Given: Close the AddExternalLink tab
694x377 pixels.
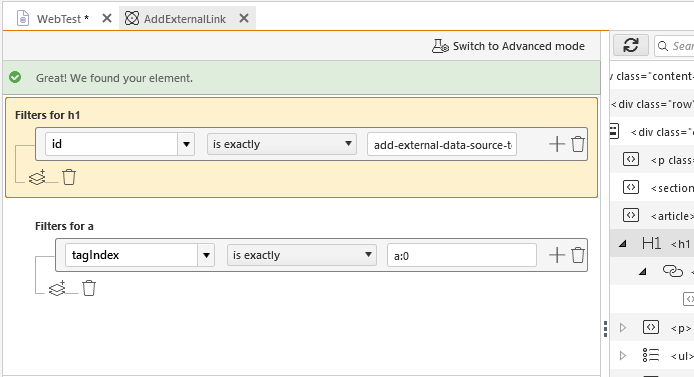Looking at the screenshot, I should click(x=244, y=19).
